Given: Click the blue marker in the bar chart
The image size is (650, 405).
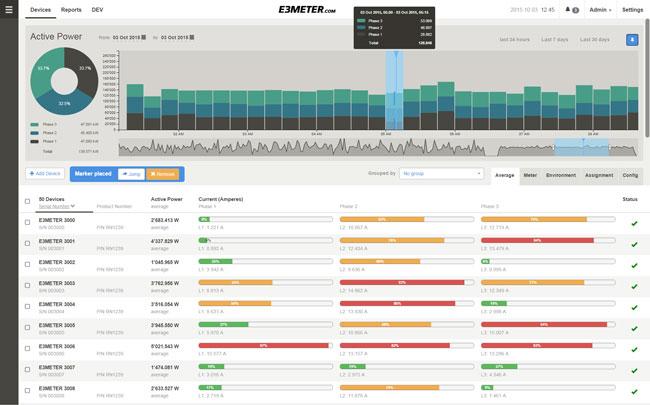Looking at the screenshot, I should (394, 90).
